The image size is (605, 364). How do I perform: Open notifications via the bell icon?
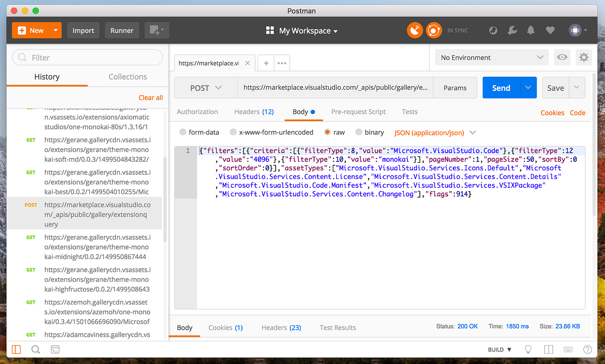click(x=530, y=30)
